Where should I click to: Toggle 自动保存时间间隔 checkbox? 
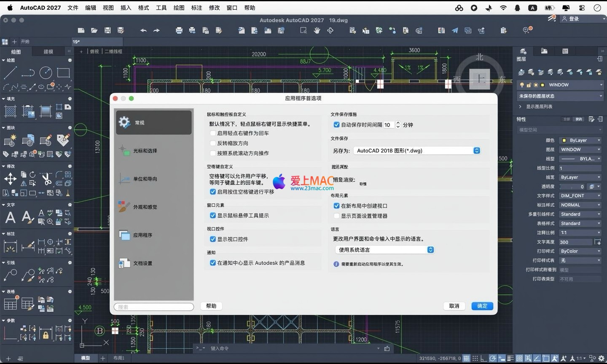coord(336,125)
